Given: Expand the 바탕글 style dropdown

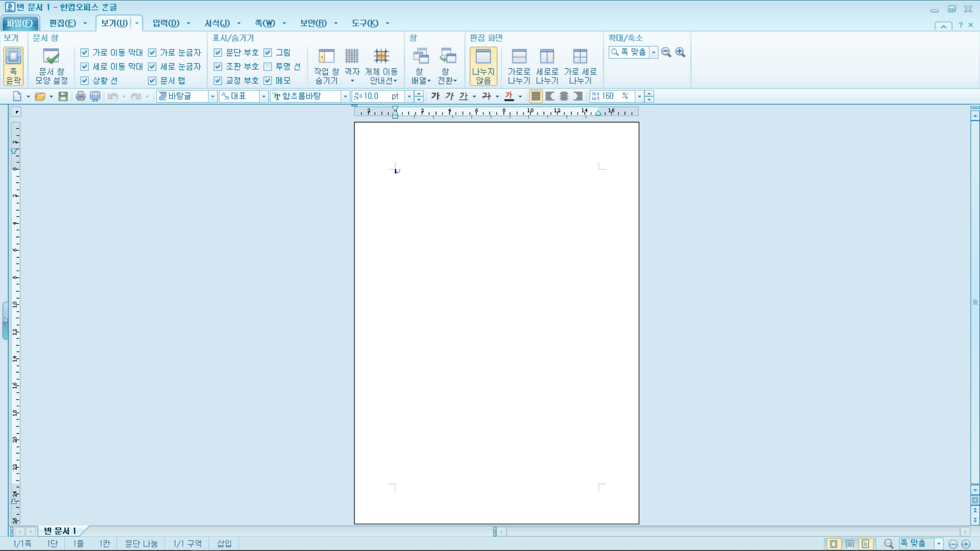Looking at the screenshot, I should click(212, 96).
